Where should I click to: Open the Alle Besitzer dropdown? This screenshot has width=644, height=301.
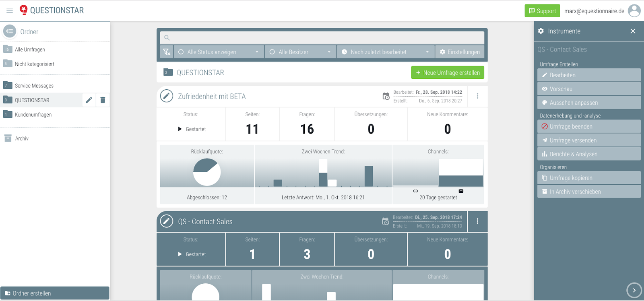pos(301,52)
